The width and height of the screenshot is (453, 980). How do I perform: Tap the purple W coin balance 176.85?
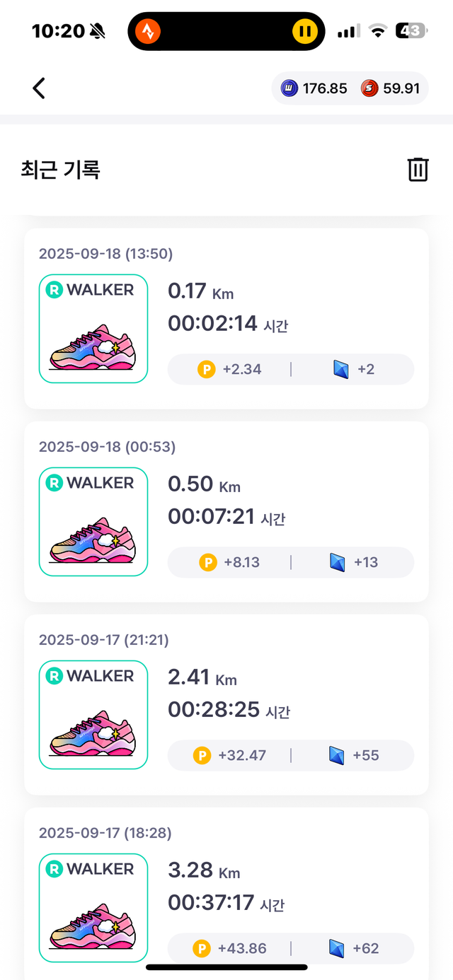click(314, 88)
